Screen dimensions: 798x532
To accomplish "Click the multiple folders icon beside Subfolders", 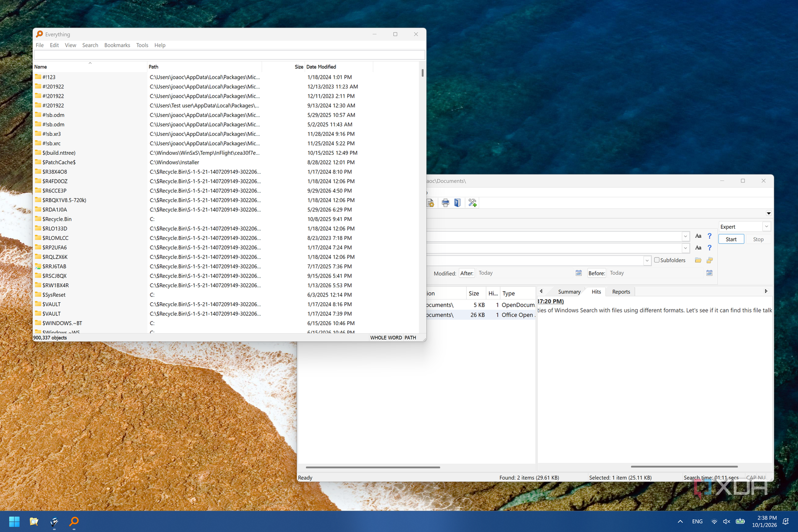I will tap(709, 260).
